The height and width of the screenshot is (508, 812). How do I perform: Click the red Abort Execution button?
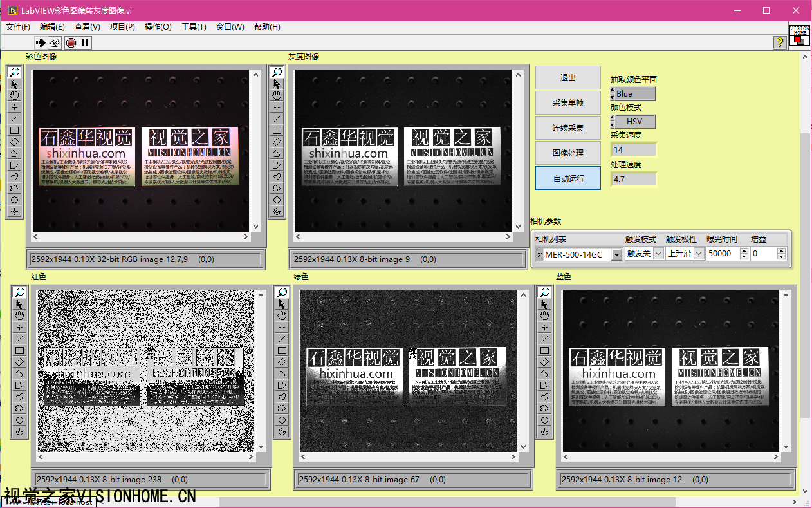click(71, 43)
